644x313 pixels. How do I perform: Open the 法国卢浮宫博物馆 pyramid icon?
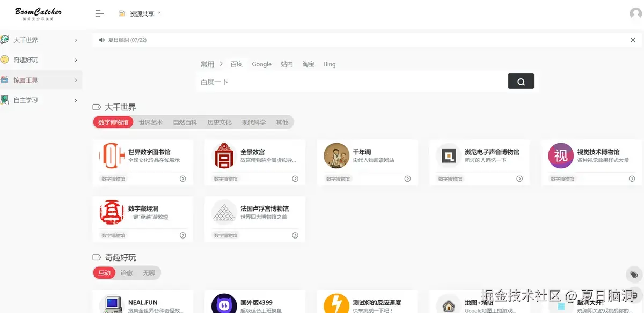224,212
